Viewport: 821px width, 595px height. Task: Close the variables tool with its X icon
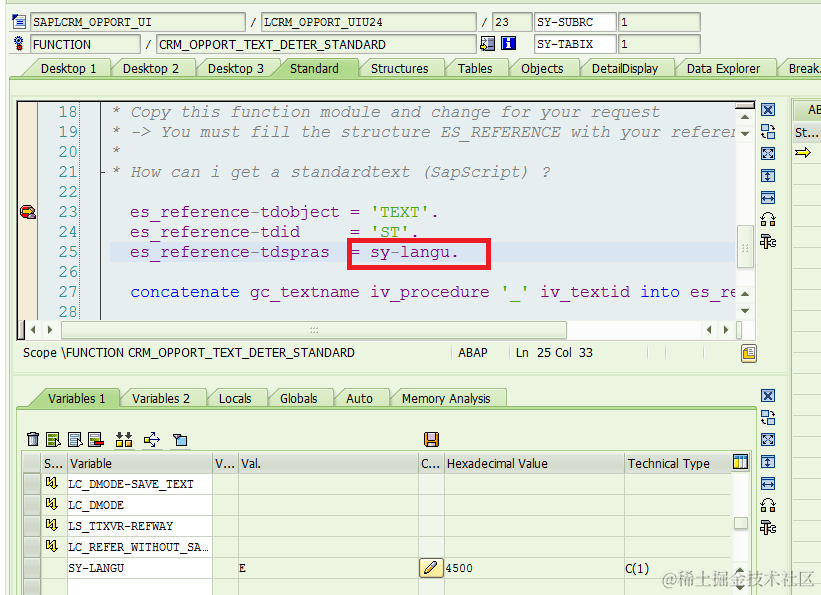[x=768, y=395]
